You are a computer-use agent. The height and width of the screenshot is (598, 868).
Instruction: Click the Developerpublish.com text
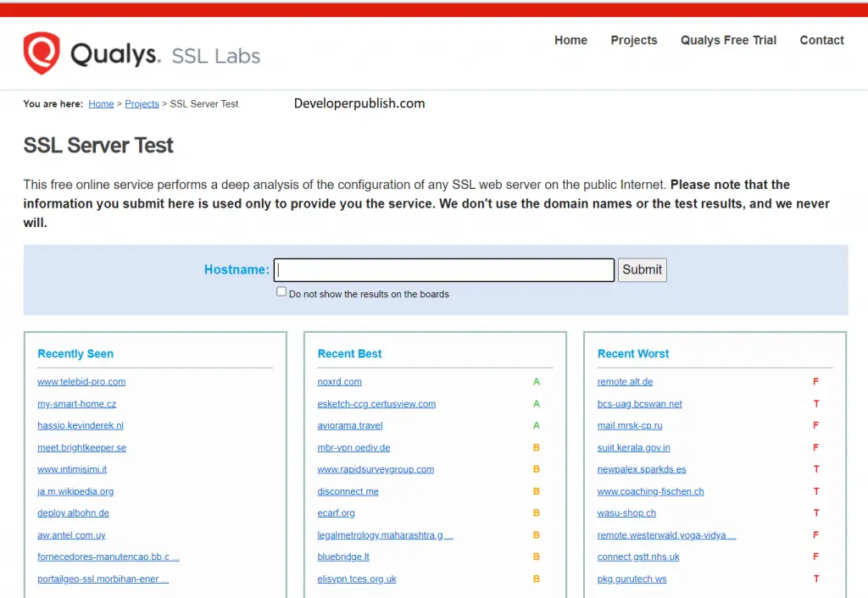(359, 103)
